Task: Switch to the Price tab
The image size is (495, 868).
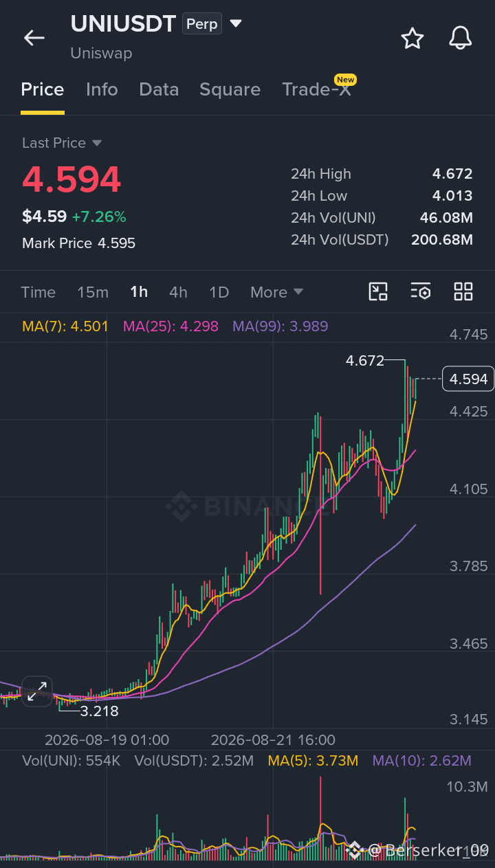Action: (43, 89)
